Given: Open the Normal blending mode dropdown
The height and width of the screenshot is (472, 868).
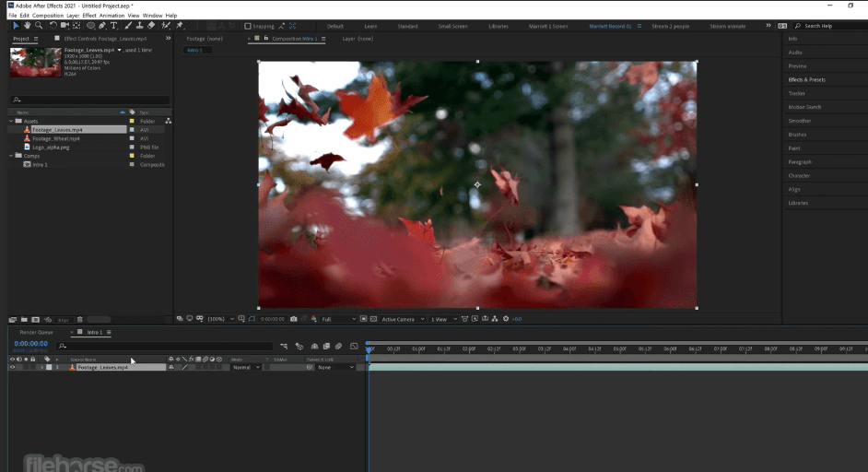Looking at the screenshot, I should (x=245, y=367).
